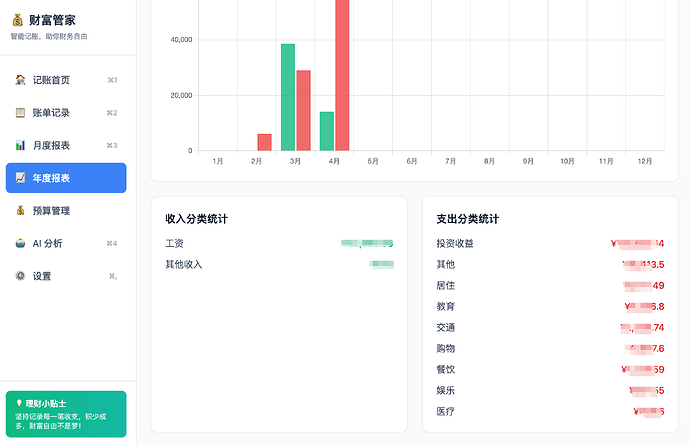Viewport: 689px width, 445px height.
Task: Click the 餐饮 expense category row
Action: [550, 369]
